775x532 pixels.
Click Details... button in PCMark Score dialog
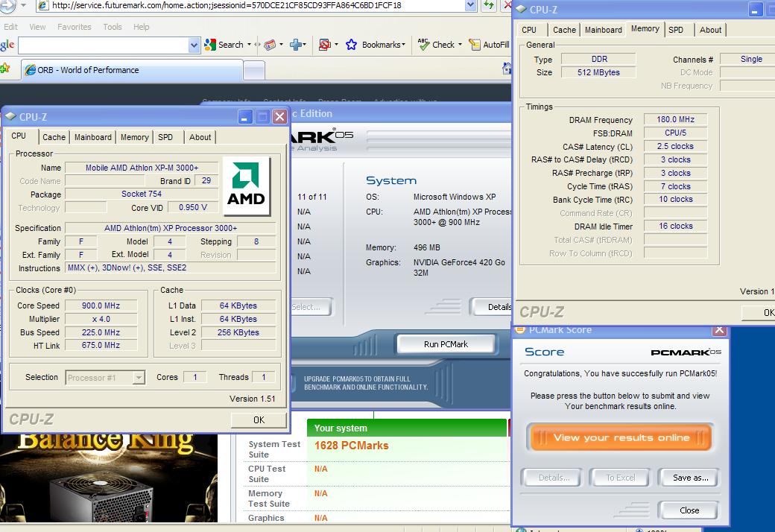point(554,478)
